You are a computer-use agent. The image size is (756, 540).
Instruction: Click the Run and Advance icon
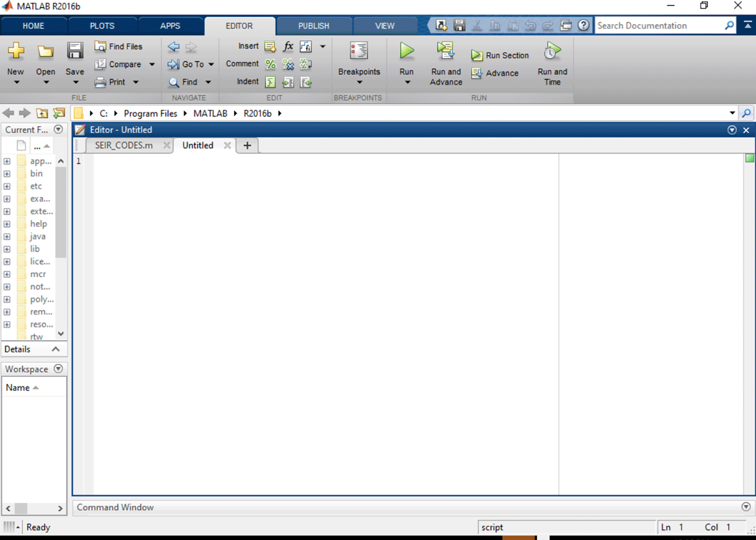pos(445,51)
